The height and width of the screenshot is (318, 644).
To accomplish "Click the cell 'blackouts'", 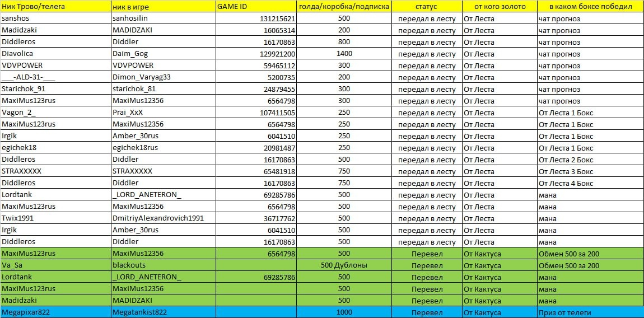I will pyautogui.click(x=164, y=265).
